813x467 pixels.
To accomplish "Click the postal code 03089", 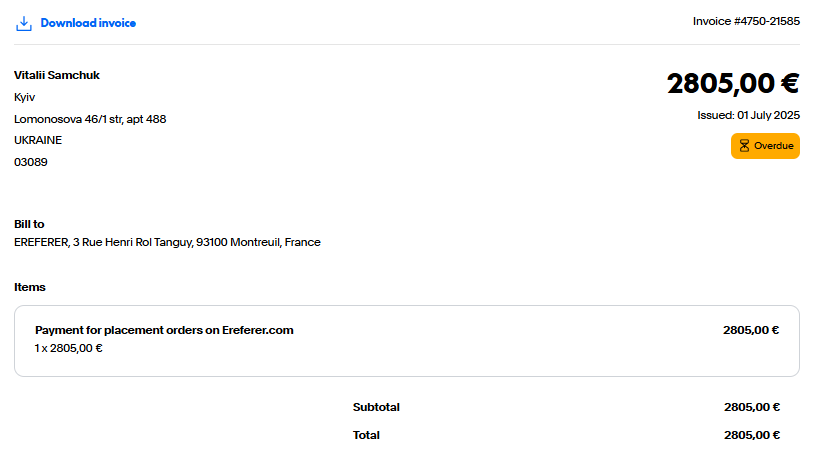I will [x=31, y=162].
